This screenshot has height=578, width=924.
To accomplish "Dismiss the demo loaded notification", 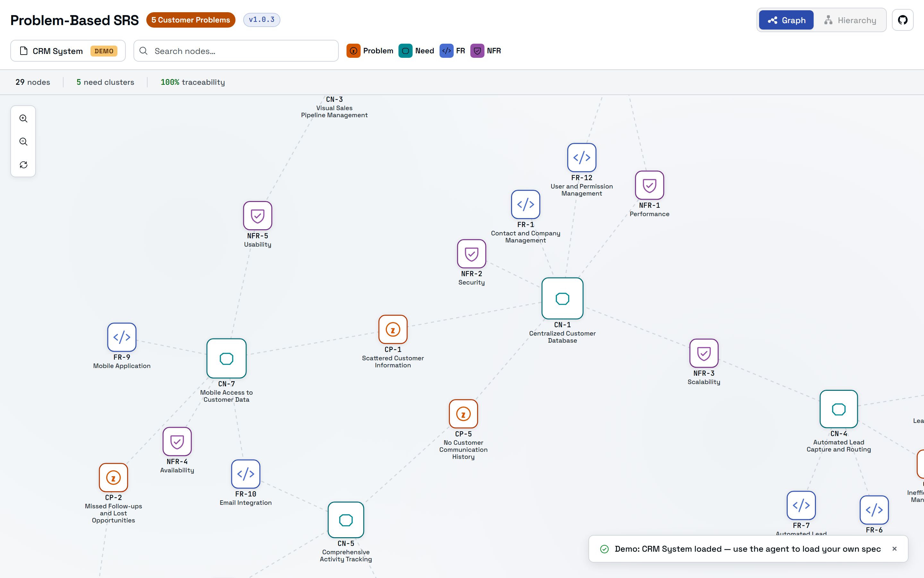I will pos(894,549).
